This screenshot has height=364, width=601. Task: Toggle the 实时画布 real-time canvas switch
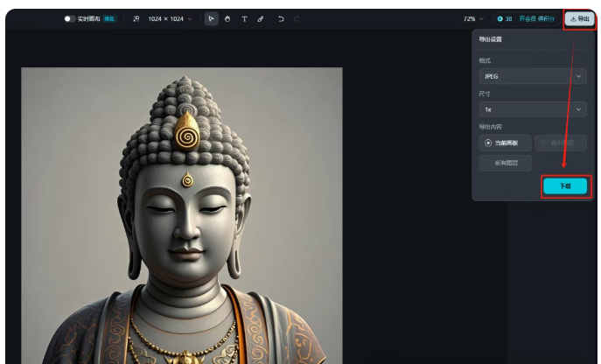click(x=69, y=18)
